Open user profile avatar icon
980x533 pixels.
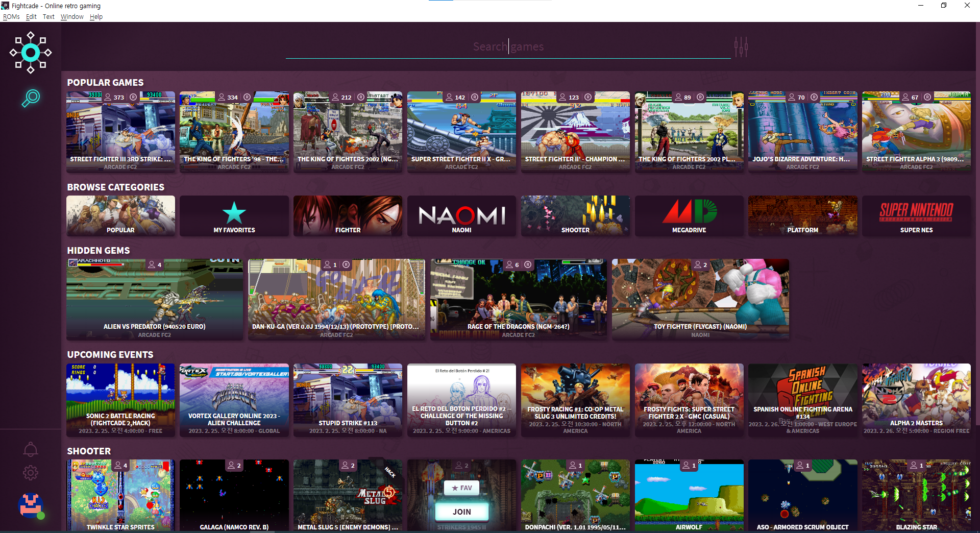point(31,505)
